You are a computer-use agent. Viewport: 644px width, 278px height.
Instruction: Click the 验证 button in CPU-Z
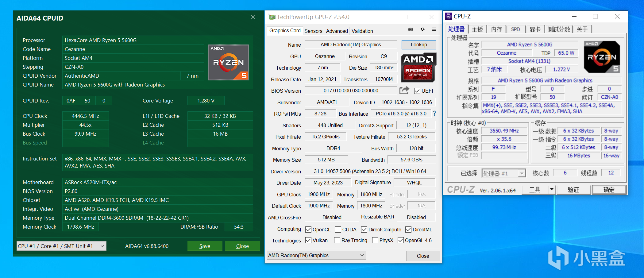point(573,190)
